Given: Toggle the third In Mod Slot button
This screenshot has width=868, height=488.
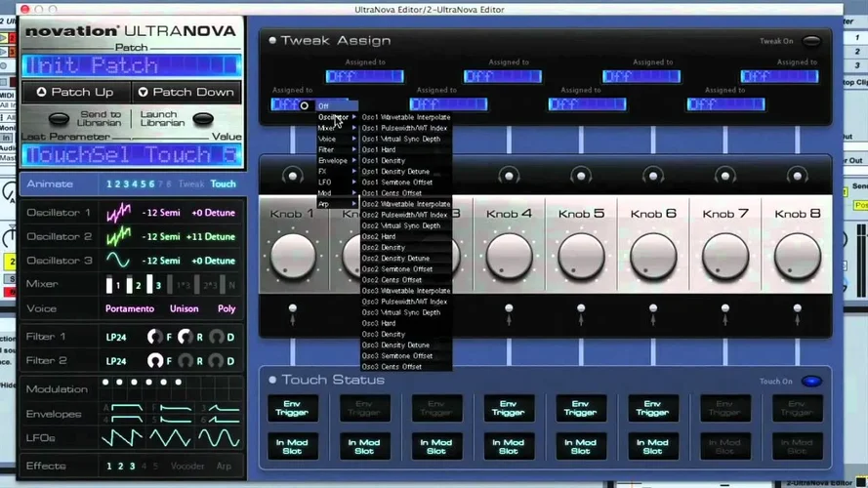Looking at the screenshot, I should [x=436, y=446].
